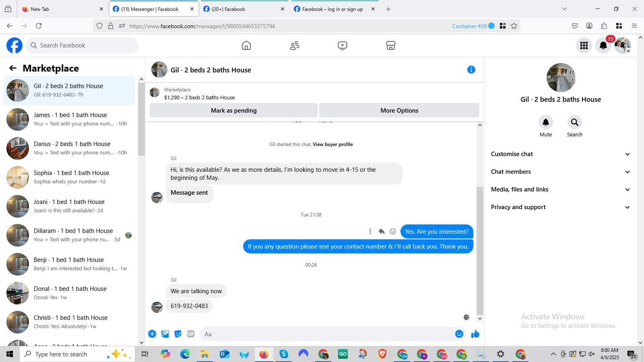
Task: Open the notifications bell
Action: tap(603, 45)
